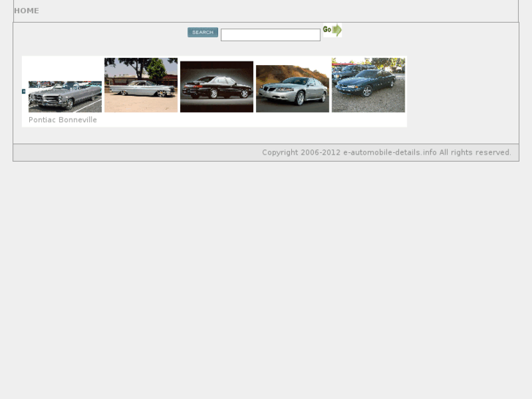Click the Go arrow icon

click(332, 30)
